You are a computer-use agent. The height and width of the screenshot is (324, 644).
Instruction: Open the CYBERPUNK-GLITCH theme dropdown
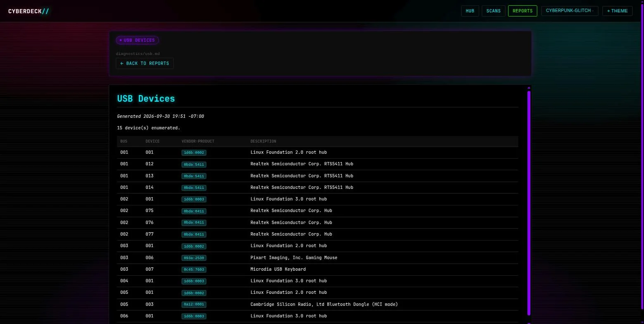pos(570,11)
